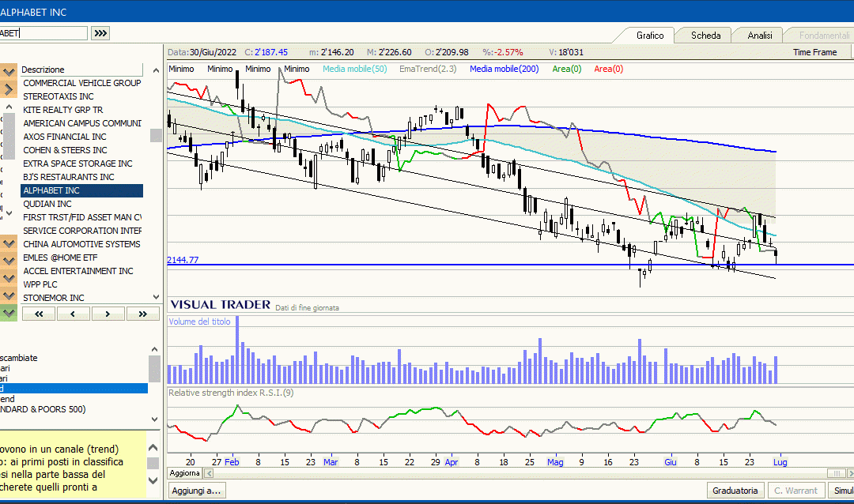Viewport: 854px width, 504px height.
Task: Click the Media mobile(50) legend label
Action: click(x=354, y=70)
